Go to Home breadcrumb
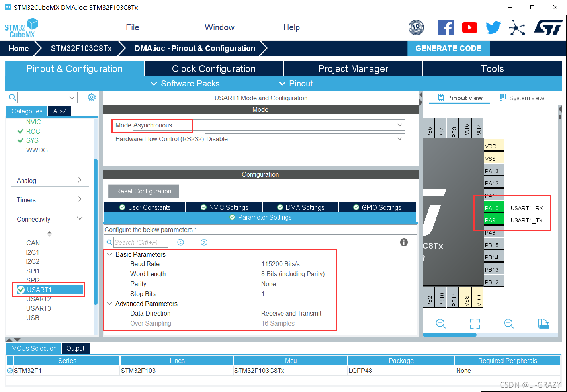The width and height of the screenshot is (567, 392). click(x=19, y=48)
